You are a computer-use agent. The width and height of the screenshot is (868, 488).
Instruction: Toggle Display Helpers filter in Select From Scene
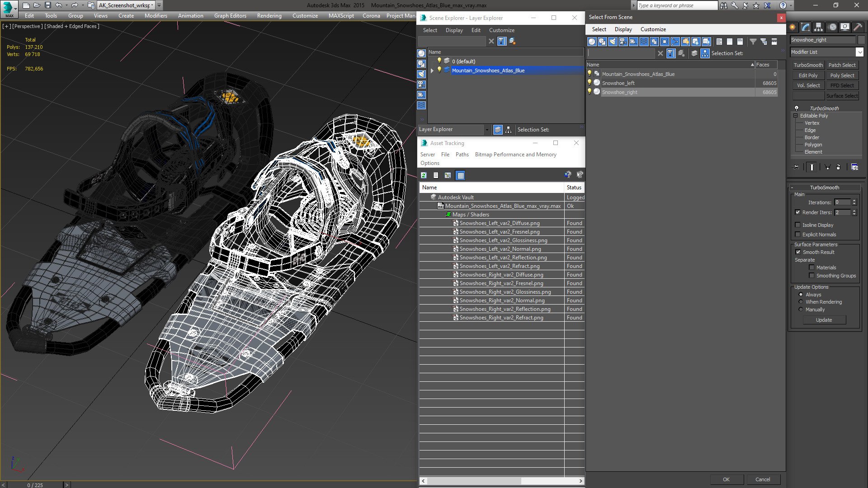[633, 42]
